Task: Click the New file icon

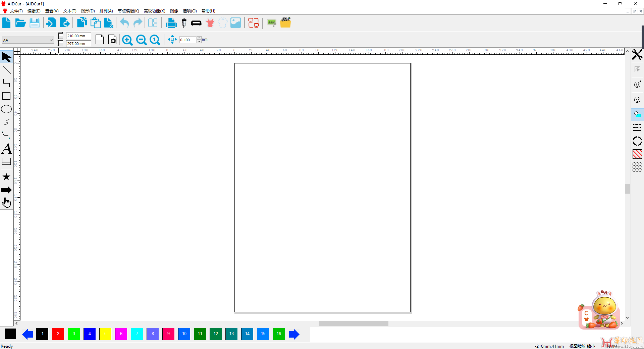Action: click(x=6, y=23)
